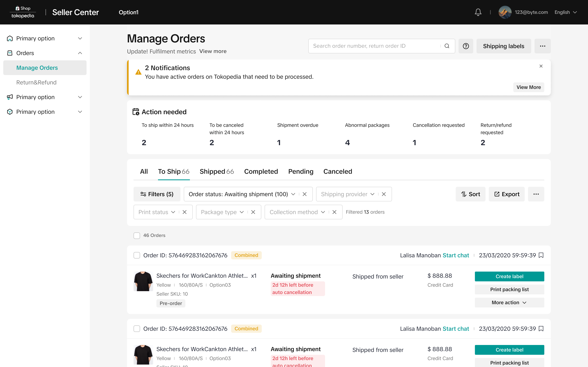This screenshot has width=588, height=367.
Task: Click Start chat link for first order
Action: click(455, 255)
